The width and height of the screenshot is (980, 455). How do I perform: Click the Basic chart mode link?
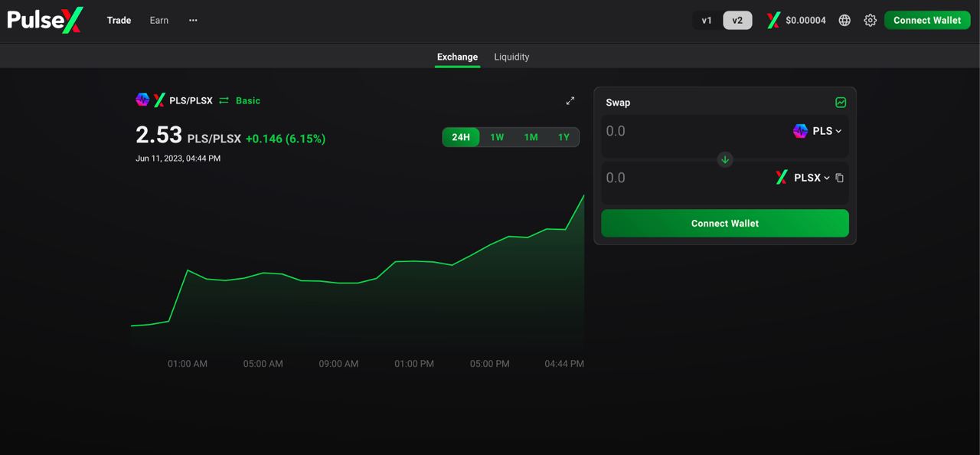point(248,100)
